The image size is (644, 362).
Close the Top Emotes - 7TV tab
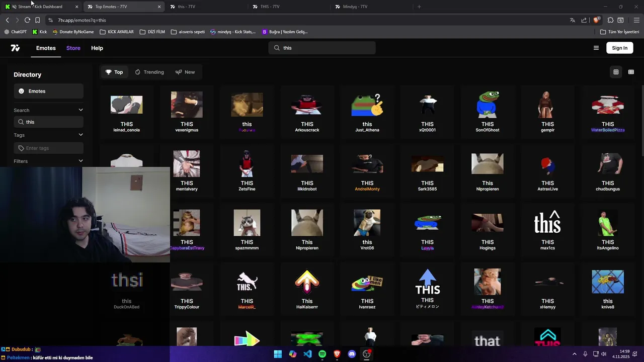tap(159, 7)
